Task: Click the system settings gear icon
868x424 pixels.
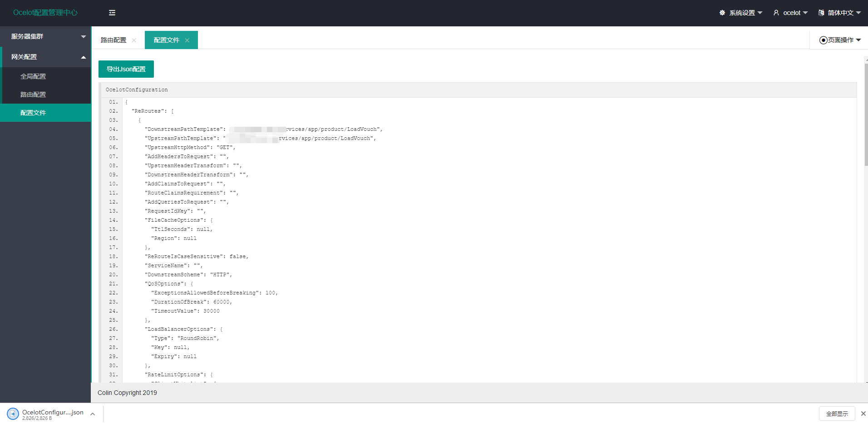Action: pyautogui.click(x=722, y=13)
